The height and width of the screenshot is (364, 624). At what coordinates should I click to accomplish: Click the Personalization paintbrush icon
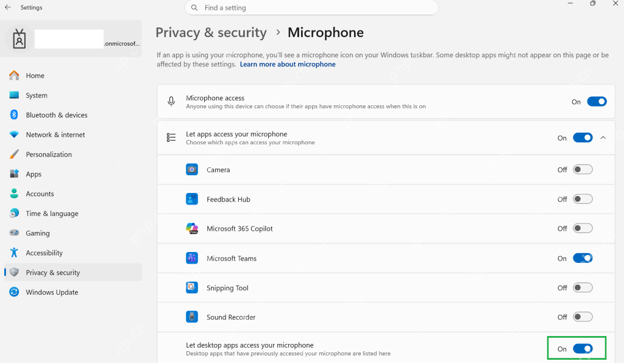point(15,154)
